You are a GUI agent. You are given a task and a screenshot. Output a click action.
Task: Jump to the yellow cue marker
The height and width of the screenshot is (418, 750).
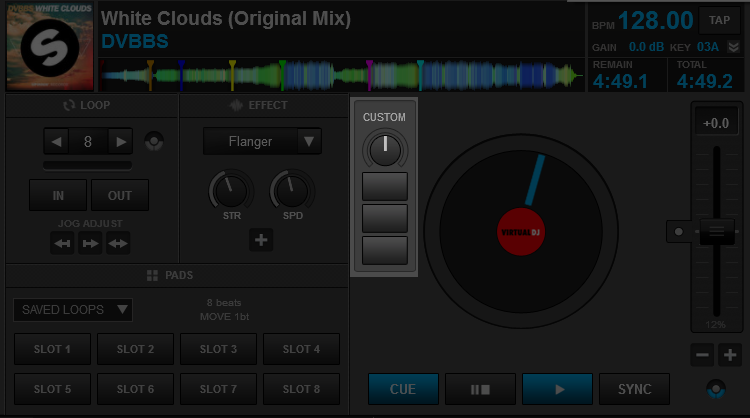[x=232, y=75]
